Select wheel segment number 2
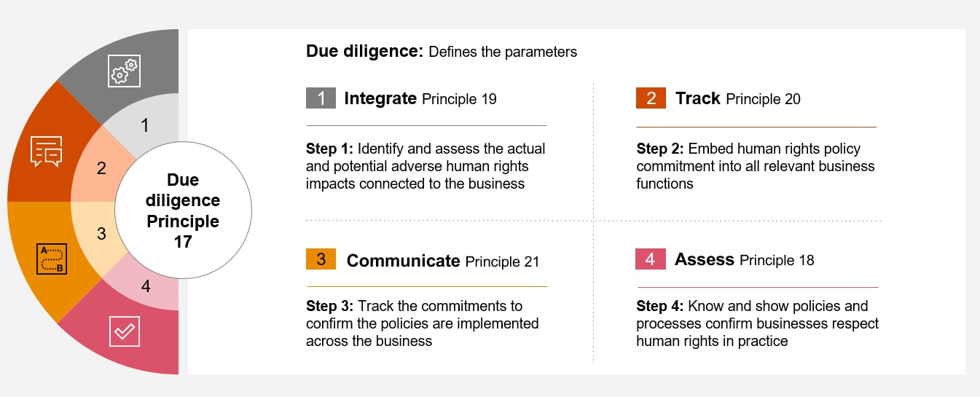 [101, 168]
